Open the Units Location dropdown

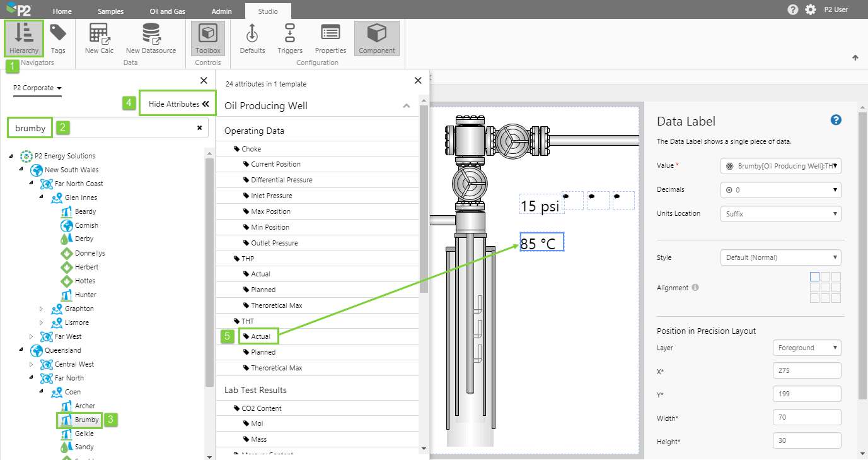tap(780, 214)
